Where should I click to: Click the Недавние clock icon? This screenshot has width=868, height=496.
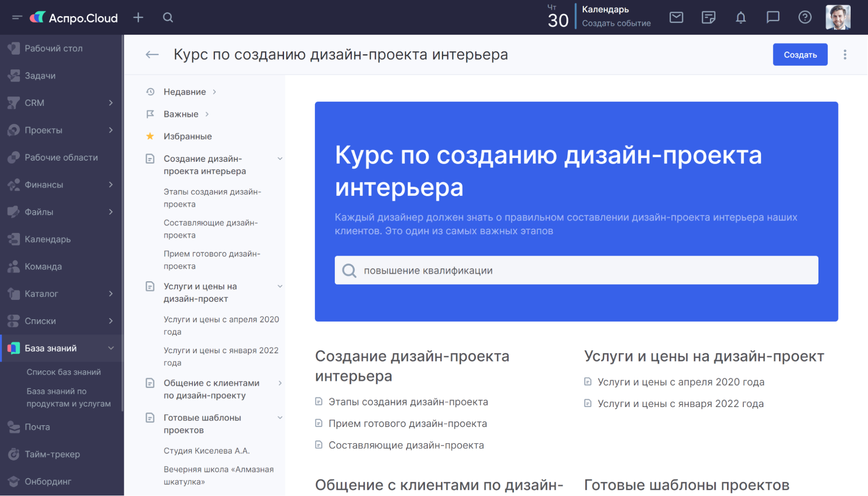point(150,92)
